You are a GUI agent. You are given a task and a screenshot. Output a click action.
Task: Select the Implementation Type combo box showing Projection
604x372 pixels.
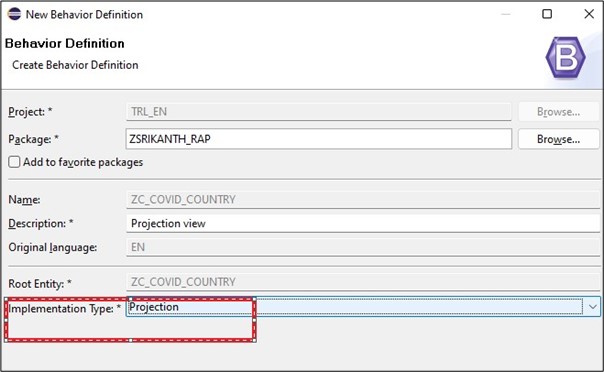[363, 307]
